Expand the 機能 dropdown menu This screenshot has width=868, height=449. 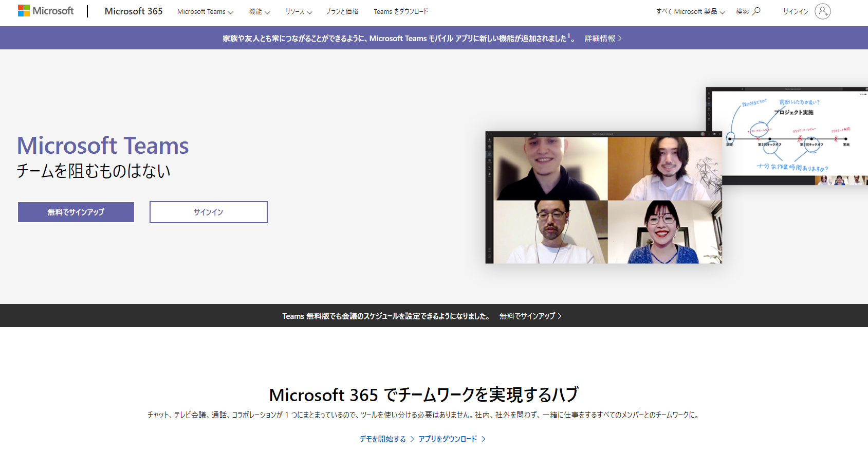click(259, 12)
